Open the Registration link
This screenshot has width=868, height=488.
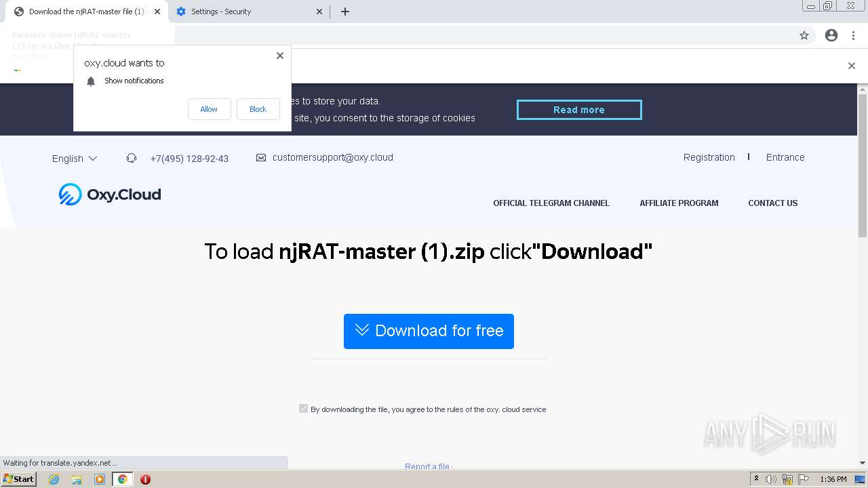709,157
